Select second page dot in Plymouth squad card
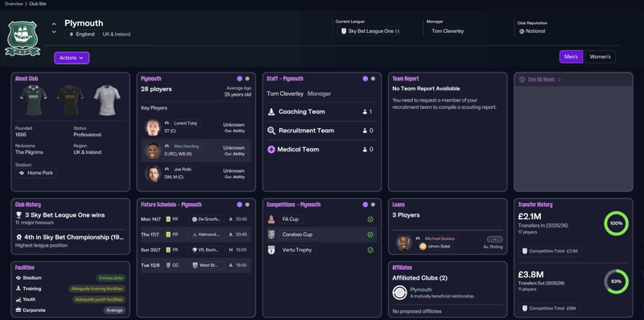This screenshot has width=644, height=320. (x=247, y=78)
